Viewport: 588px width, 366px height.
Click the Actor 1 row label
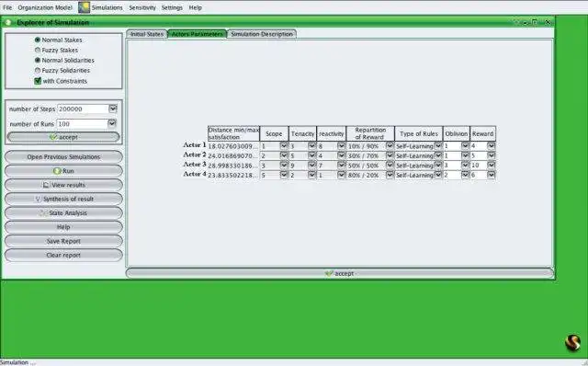pyautogui.click(x=195, y=145)
